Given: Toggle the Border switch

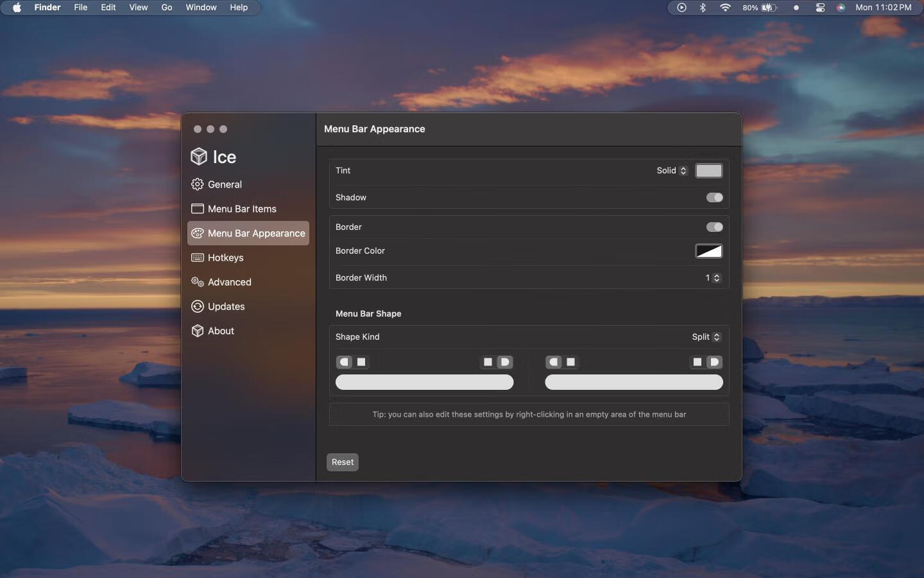Looking at the screenshot, I should (x=714, y=227).
